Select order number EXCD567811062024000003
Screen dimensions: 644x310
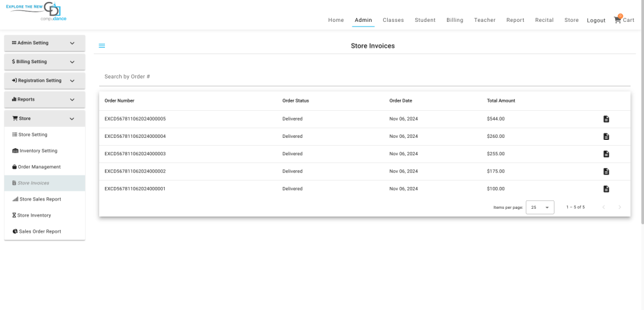(135, 154)
